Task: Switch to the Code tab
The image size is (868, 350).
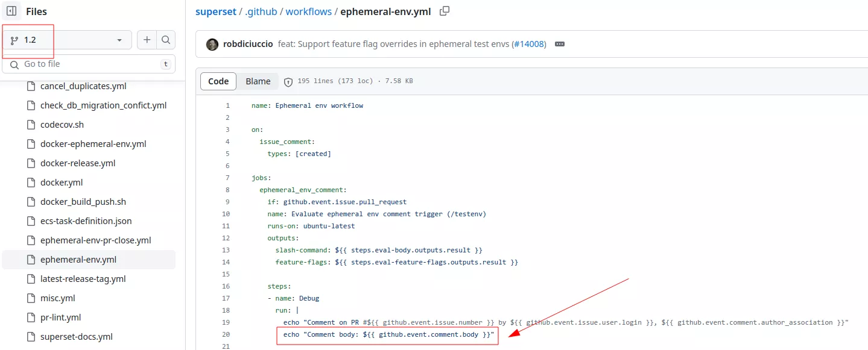Action: (218, 81)
